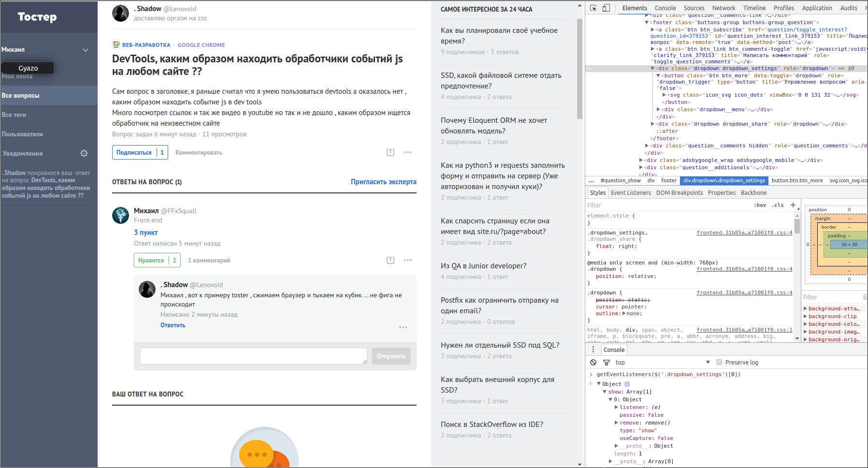
Task: Collapse the footer buttons-group node
Action: [647, 22]
